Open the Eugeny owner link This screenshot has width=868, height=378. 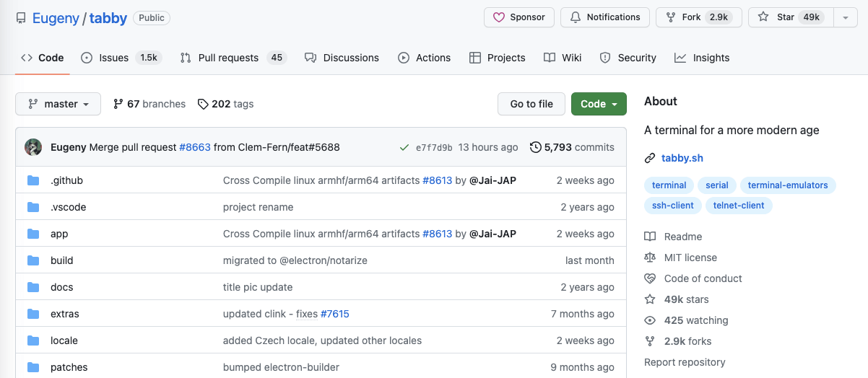coord(56,18)
